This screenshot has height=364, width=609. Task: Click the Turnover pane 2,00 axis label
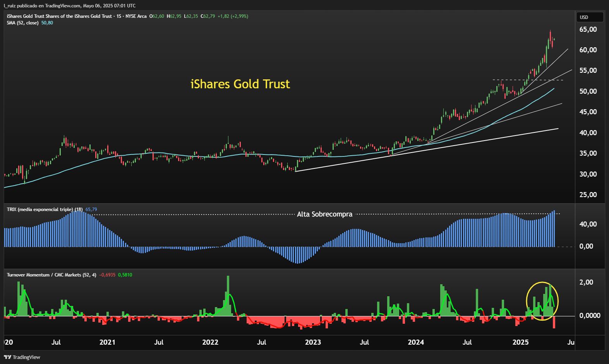586,282
